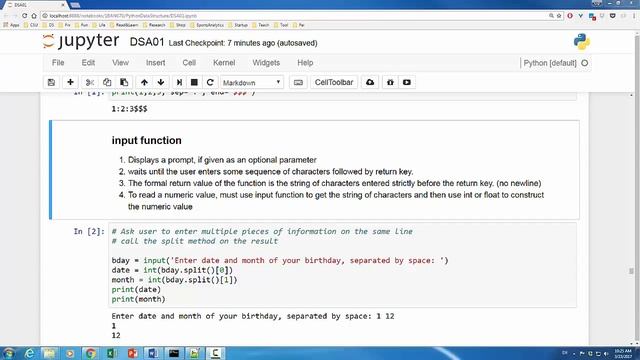
Task: Open the Tool bookmark folder
Action: pos(281,25)
